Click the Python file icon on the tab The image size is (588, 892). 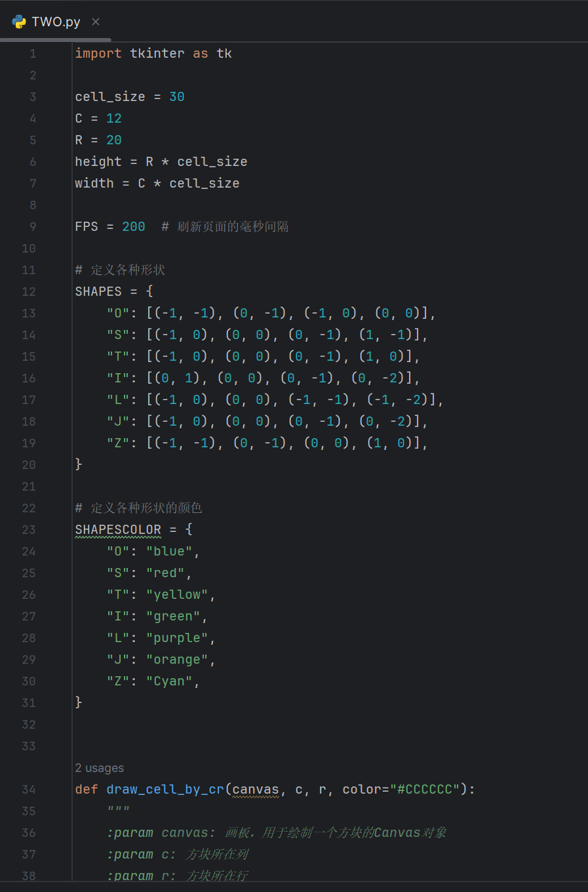pyautogui.click(x=19, y=22)
